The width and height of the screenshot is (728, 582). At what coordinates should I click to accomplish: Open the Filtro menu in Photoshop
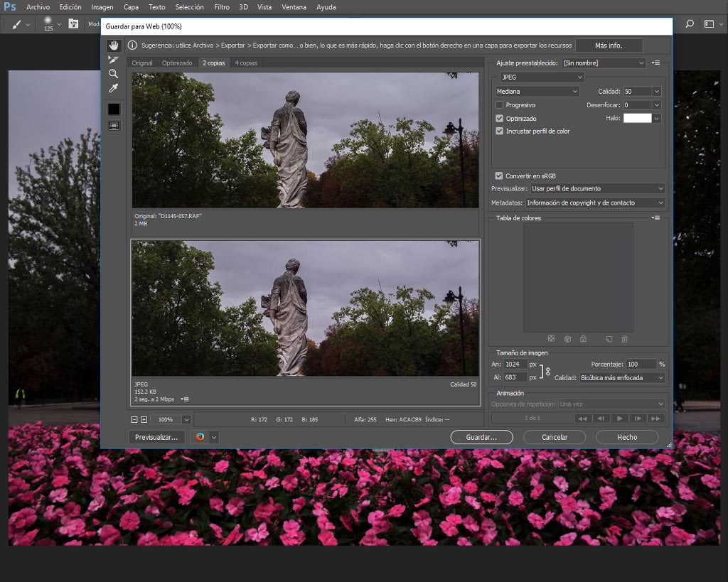coord(222,7)
